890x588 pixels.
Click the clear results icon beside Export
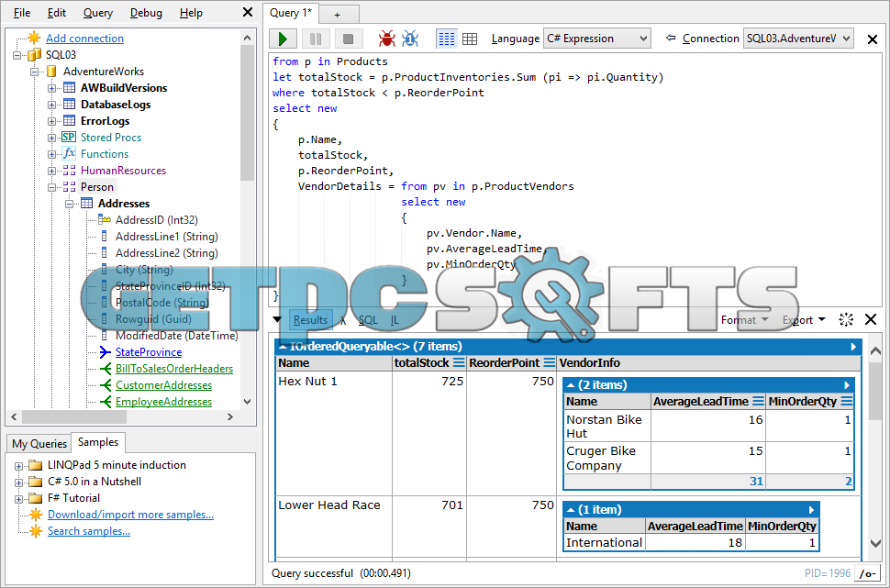(846, 319)
